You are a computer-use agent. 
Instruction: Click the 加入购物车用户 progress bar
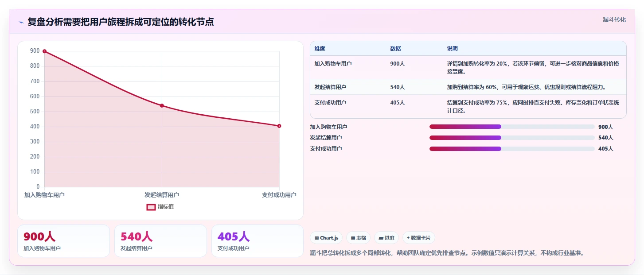pyautogui.click(x=512, y=127)
